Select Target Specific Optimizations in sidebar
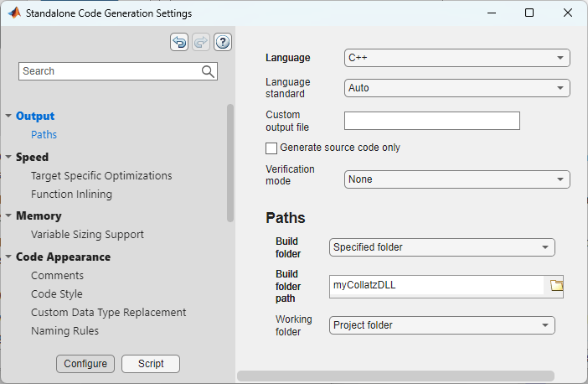Viewport: 588px width, 384px height. [101, 176]
